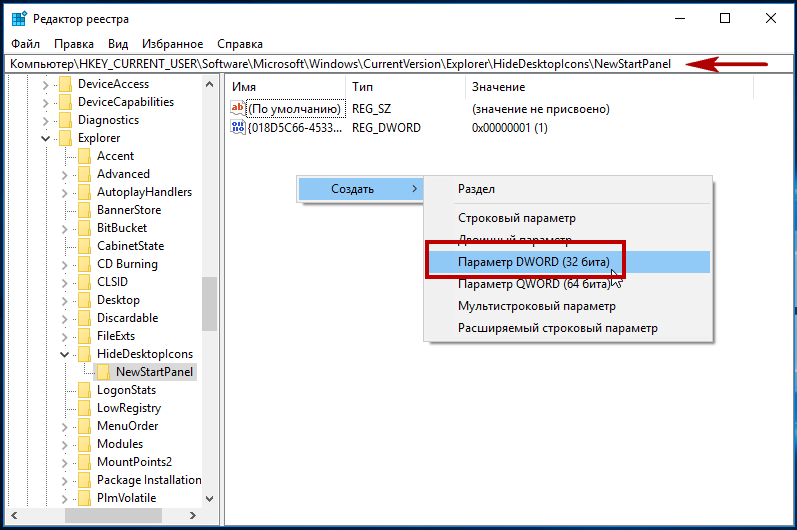Click the BitBucket folder icon
This screenshot has width=797, height=530.
click(x=84, y=228)
